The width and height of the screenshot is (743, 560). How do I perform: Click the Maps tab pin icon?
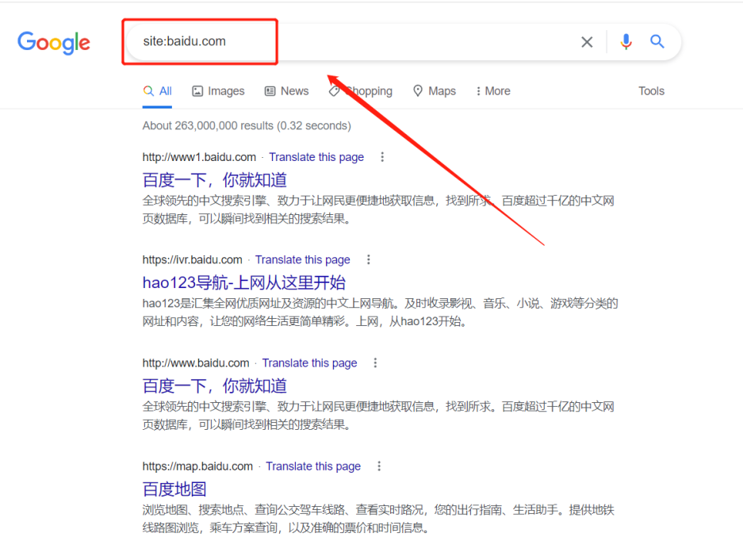[417, 90]
